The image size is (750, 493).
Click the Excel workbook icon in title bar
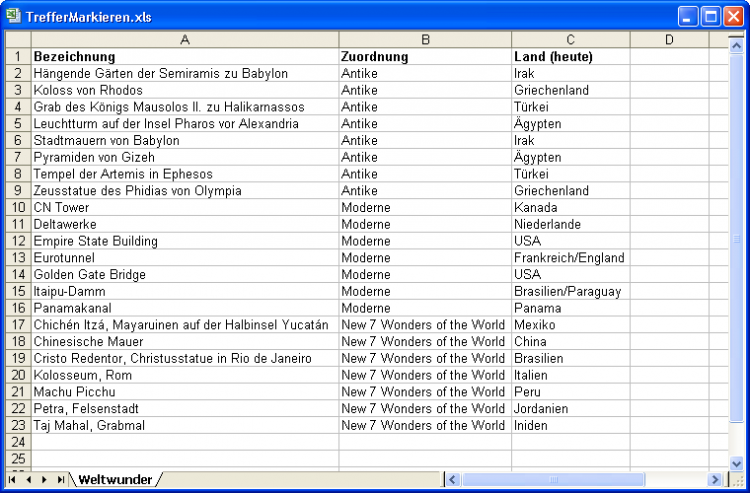click(x=13, y=16)
